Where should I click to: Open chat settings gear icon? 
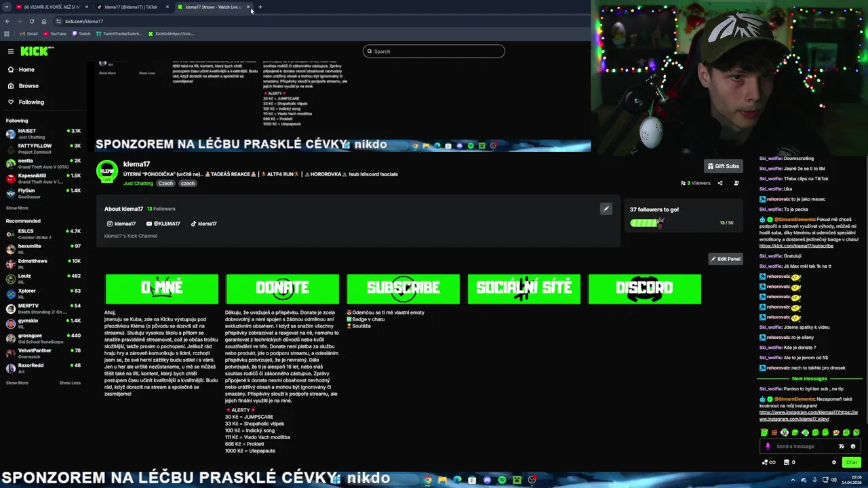834,462
